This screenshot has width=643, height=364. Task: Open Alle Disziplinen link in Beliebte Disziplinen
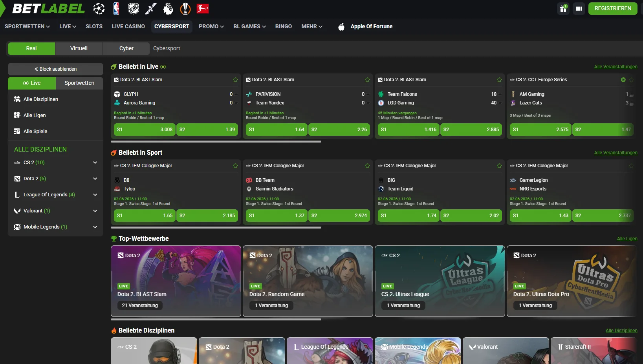621,331
